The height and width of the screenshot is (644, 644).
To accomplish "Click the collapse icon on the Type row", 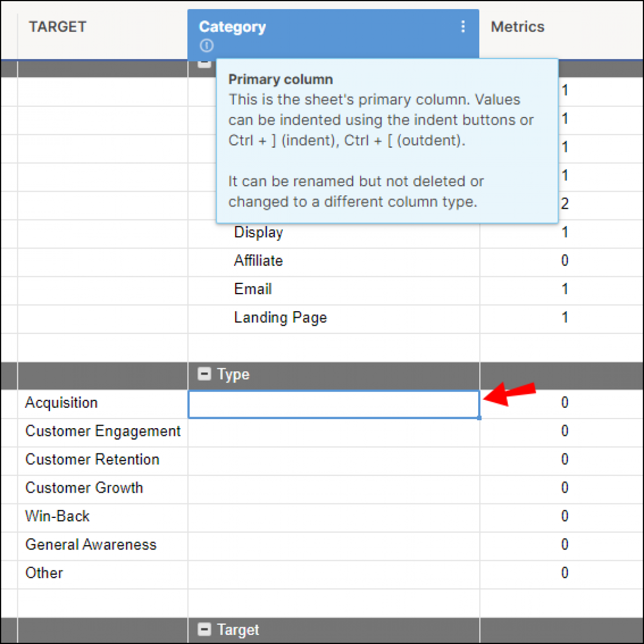I will click(x=204, y=374).
